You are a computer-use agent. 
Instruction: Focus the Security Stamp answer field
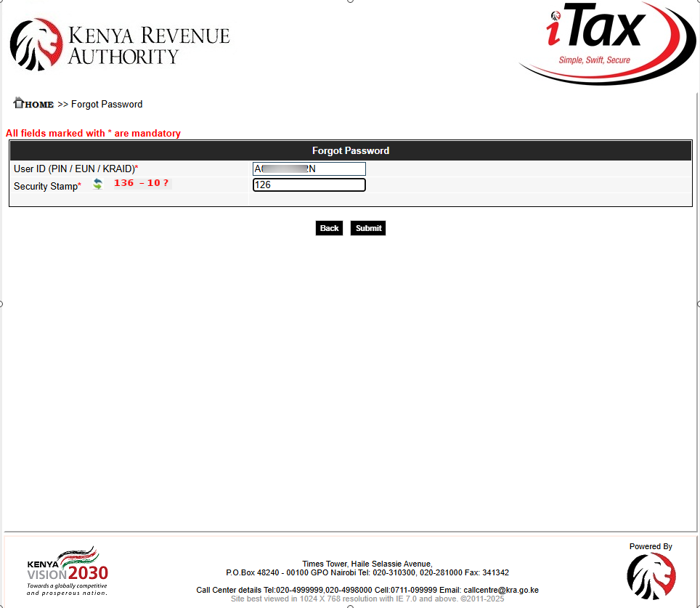tap(309, 185)
